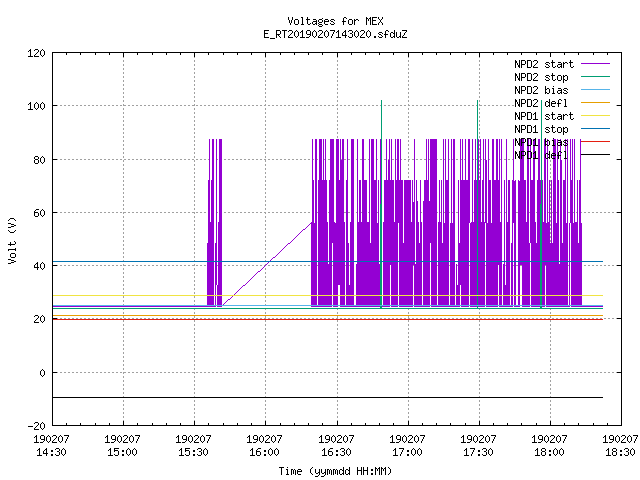Click the x-axis tick label 18:30
Viewport: 640px width, 480px height.
pos(620,452)
